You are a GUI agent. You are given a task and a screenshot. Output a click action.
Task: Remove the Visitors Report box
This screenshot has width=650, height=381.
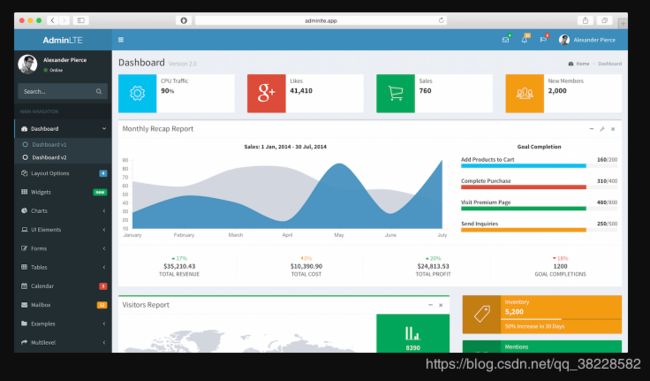(x=441, y=305)
